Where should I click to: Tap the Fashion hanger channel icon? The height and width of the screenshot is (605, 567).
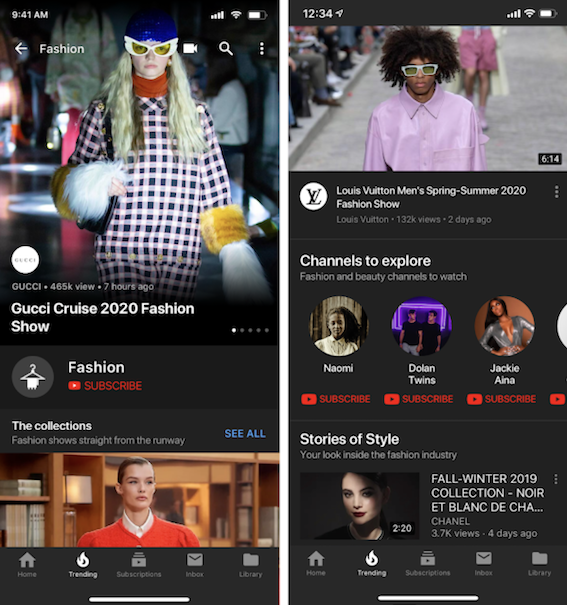point(33,377)
